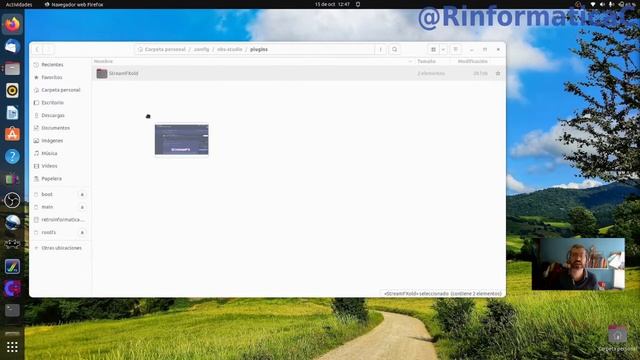The width and height of the screenshot is (640, 360).
Task: Open Carpeta personal in the sidebar
Action: 60,90
